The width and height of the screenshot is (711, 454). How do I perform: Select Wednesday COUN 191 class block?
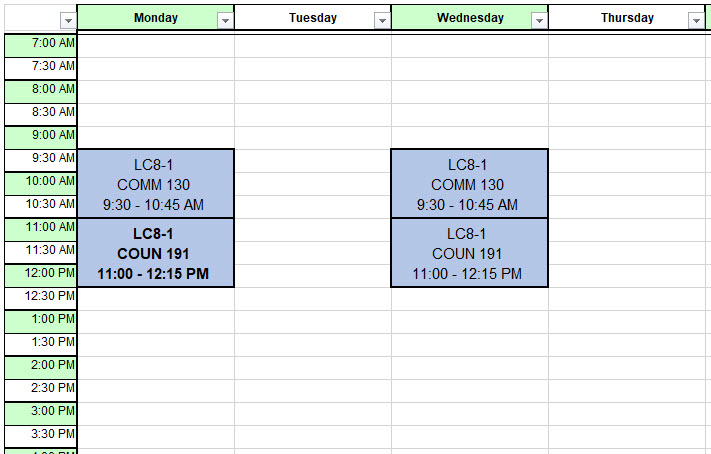point(470,253)
